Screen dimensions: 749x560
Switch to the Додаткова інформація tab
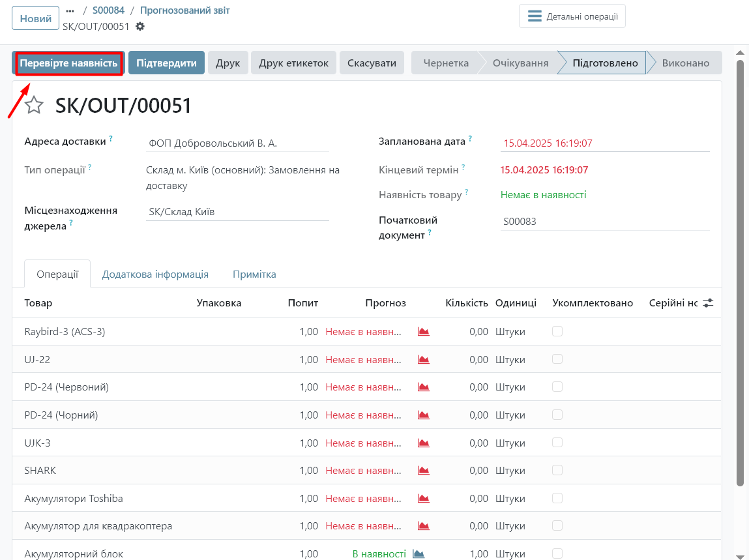(x=155, y=274)
